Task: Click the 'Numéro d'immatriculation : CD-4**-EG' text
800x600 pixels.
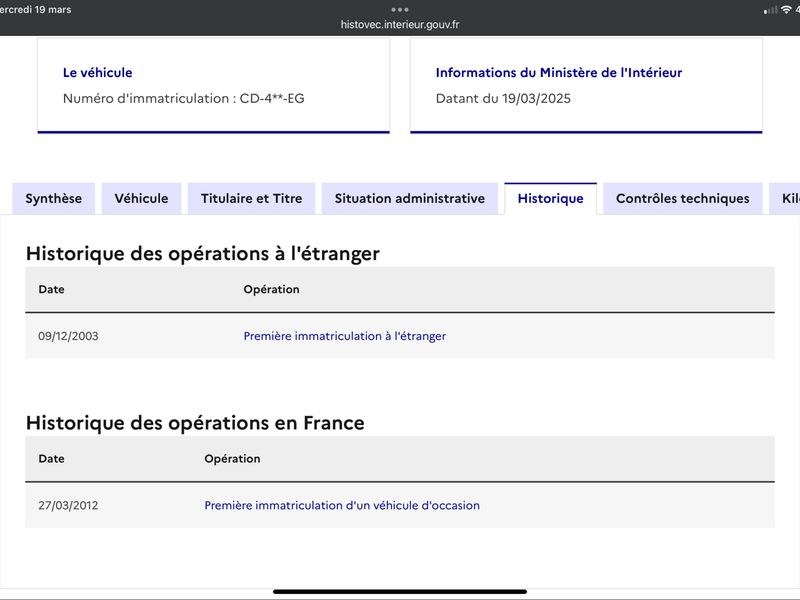Action: 184,98
